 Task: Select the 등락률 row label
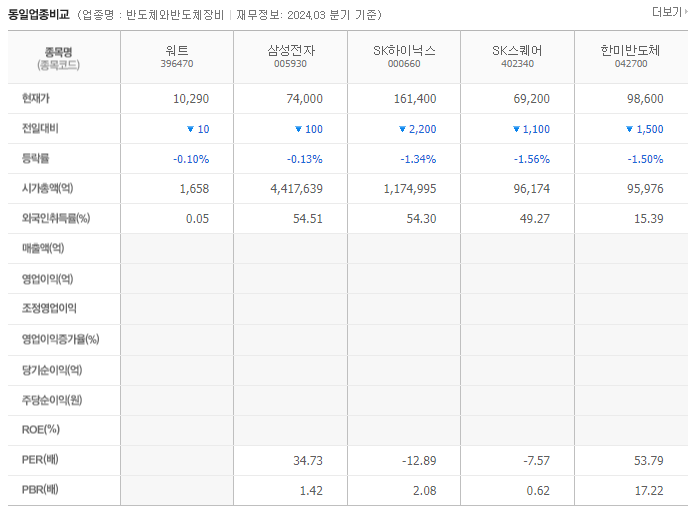pyautogui.click(x=36, y=158)
